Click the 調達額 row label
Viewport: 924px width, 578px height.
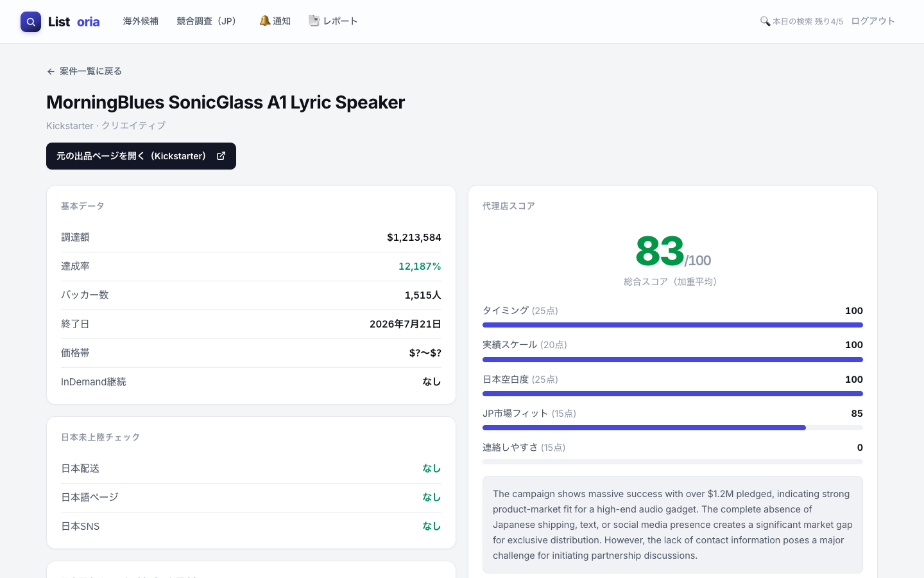click(x=75, y=238)
